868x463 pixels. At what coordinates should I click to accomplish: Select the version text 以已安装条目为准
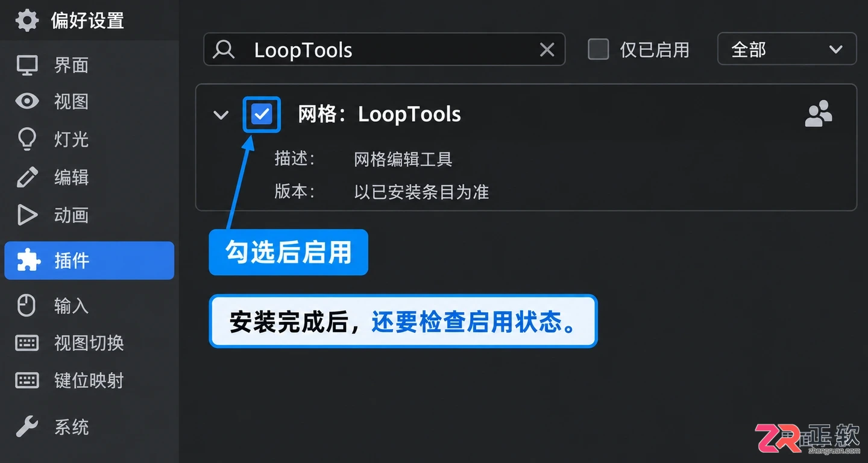pos(421,192)
